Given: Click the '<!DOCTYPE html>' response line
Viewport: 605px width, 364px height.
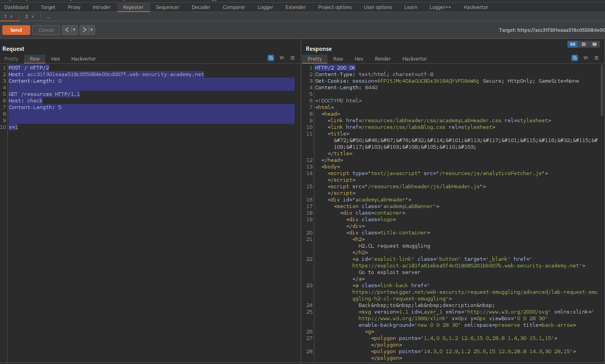Looking at the screenshot, I should coord(338,101).
